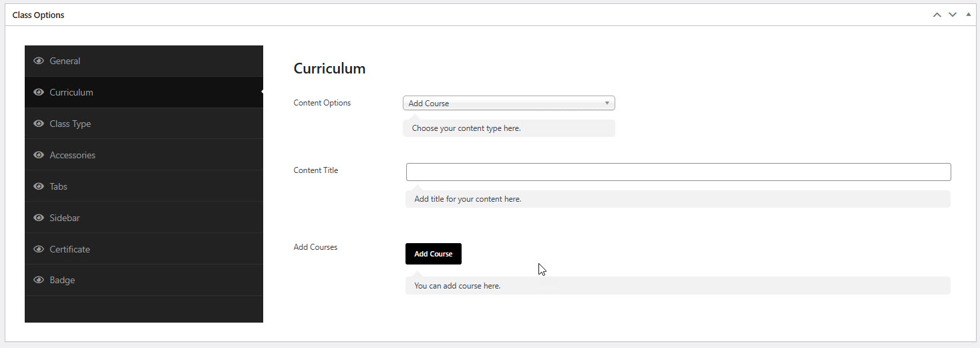Open the Certificate tab
This screenshot has height=348, width=980.
[x=69, y=249]
